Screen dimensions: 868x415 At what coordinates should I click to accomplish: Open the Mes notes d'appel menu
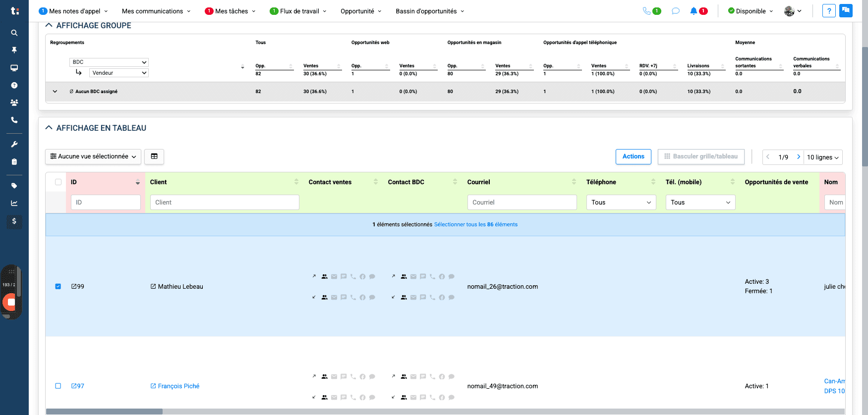[x=73, y=11]
